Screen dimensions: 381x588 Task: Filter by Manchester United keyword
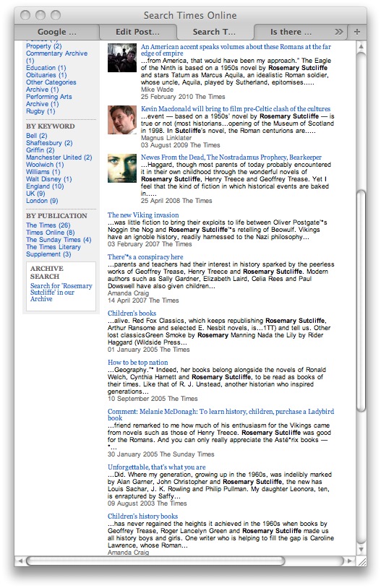pyautogui.click(x=59, y=157)
